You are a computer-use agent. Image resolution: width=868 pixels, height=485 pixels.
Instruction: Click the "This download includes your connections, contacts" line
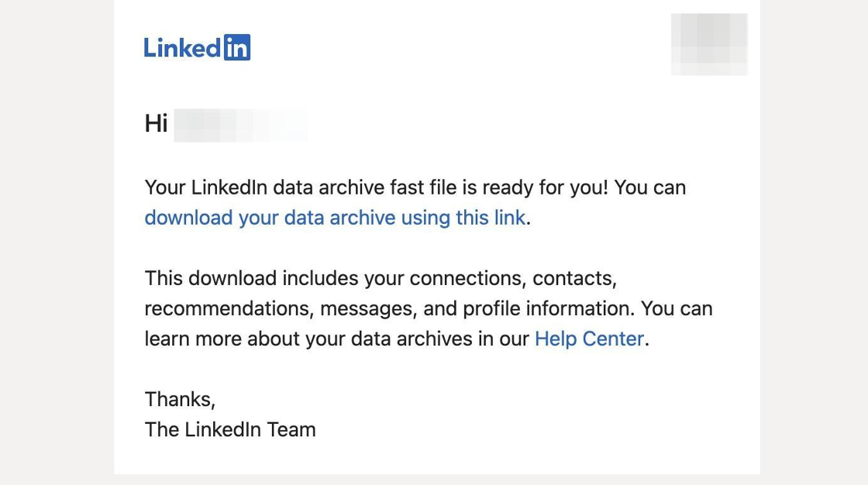381,278
